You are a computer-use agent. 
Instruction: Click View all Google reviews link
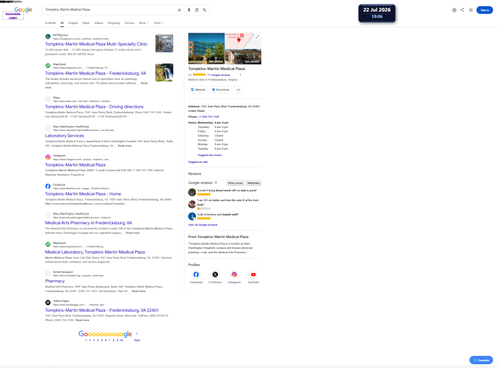tap(203, 225)
